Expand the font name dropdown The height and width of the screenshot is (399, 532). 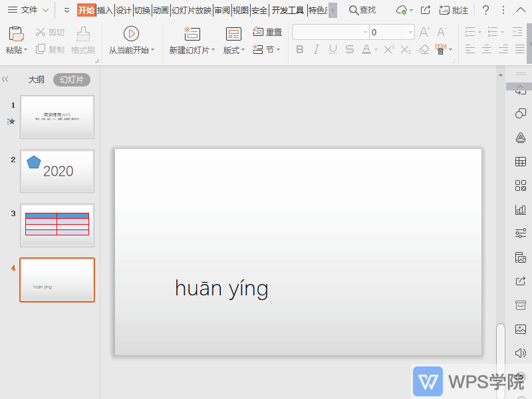pos(365,32)
